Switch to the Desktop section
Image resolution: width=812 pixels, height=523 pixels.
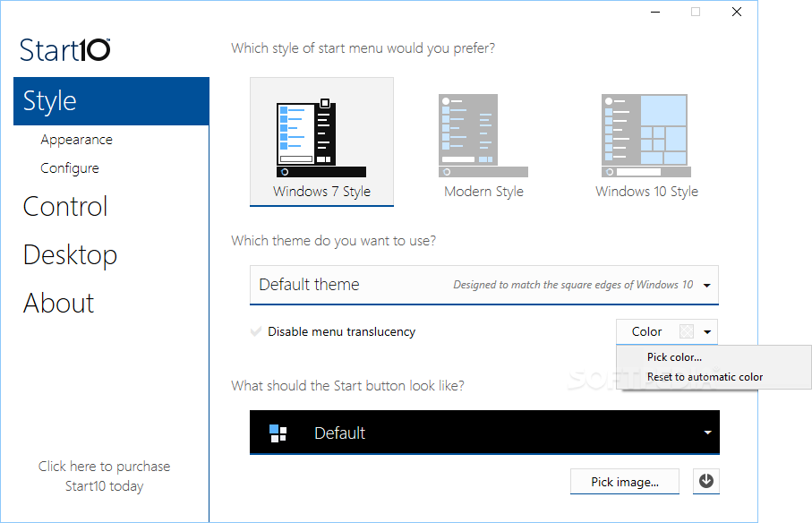coord(71,254)
